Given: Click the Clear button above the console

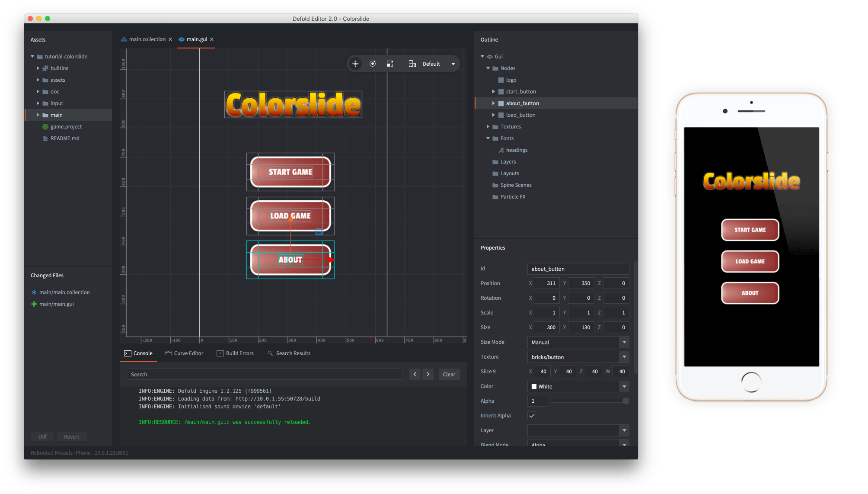Looking at the screenshot, I should [x=449, y=374].
